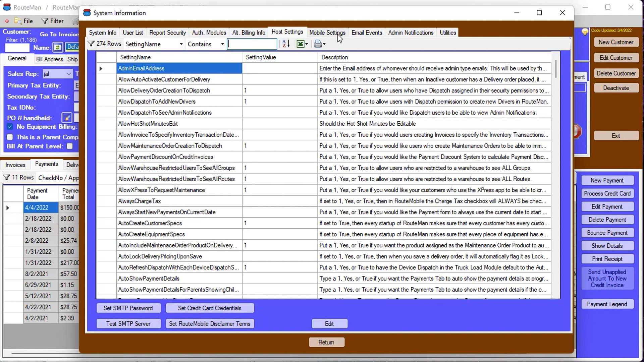This screenshot has width=644, height=362.
Task: Click the Return button
Action: 326,342
